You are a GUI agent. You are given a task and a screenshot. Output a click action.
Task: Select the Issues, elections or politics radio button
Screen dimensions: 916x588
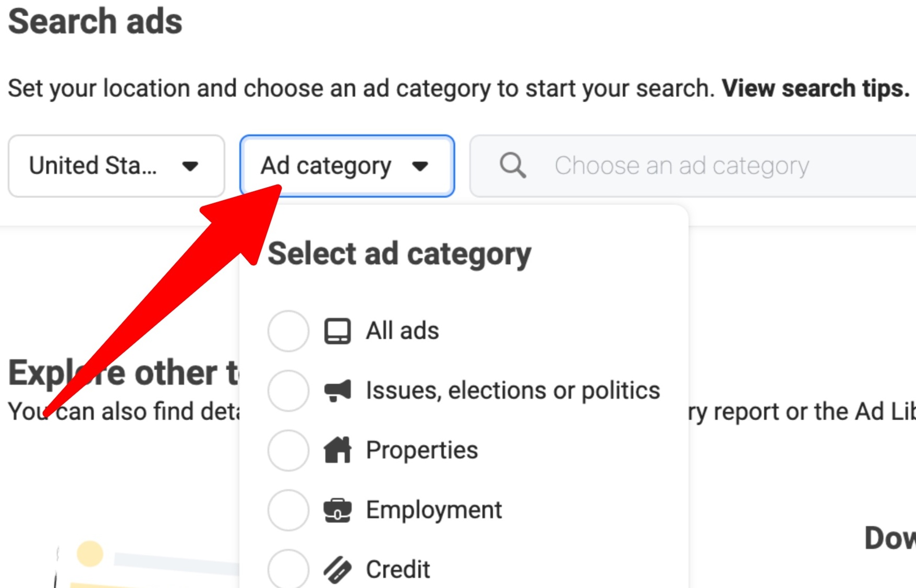[288, 391]
